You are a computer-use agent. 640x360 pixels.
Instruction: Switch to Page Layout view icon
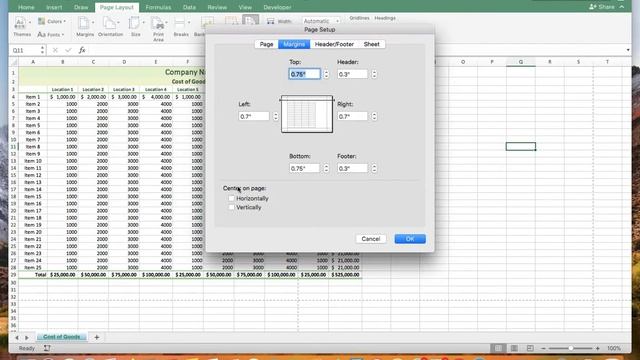514,348
